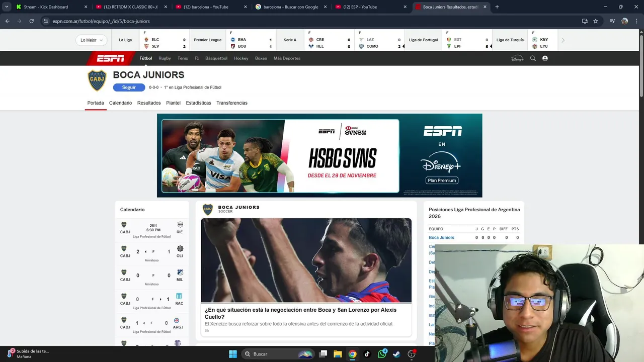Open the ELC vs SEV La Liga score
Screen dimensions: 644x362
tap(165, 40)
